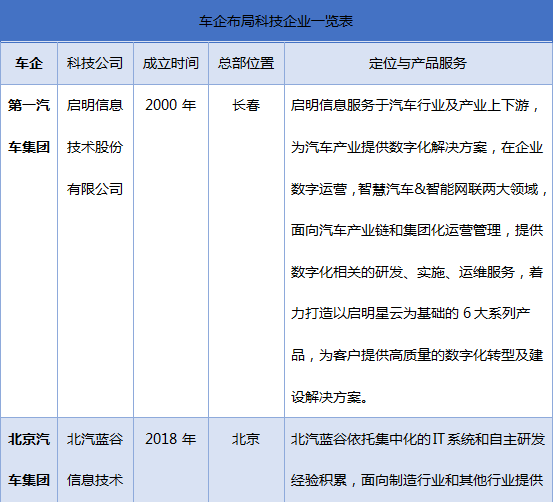Select the 2018 年 founding date cell
This screenshot has width=553, height=502.
[x=171, y=439]
